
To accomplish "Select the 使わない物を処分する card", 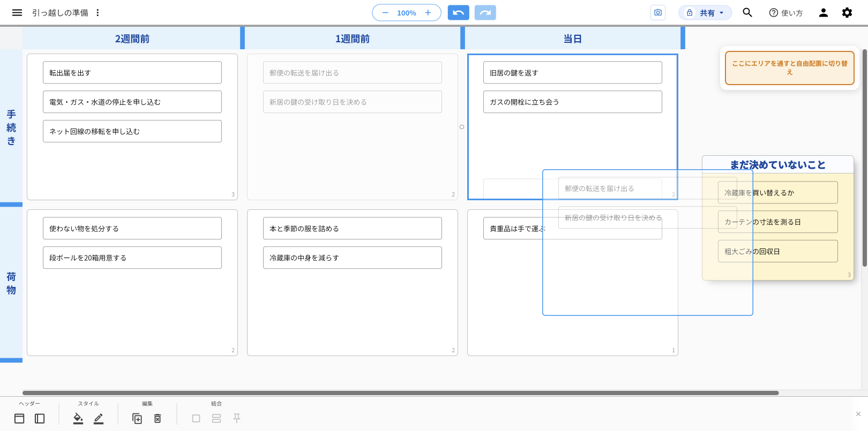I will [132, 229].
